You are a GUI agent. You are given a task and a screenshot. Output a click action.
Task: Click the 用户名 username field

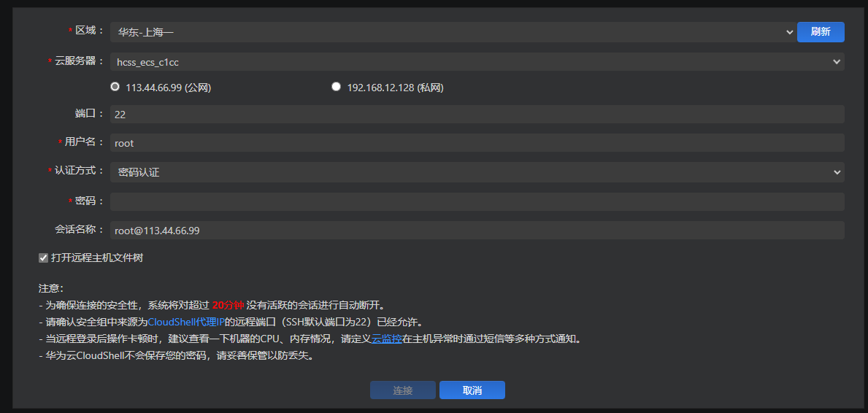tap(477, 143)
